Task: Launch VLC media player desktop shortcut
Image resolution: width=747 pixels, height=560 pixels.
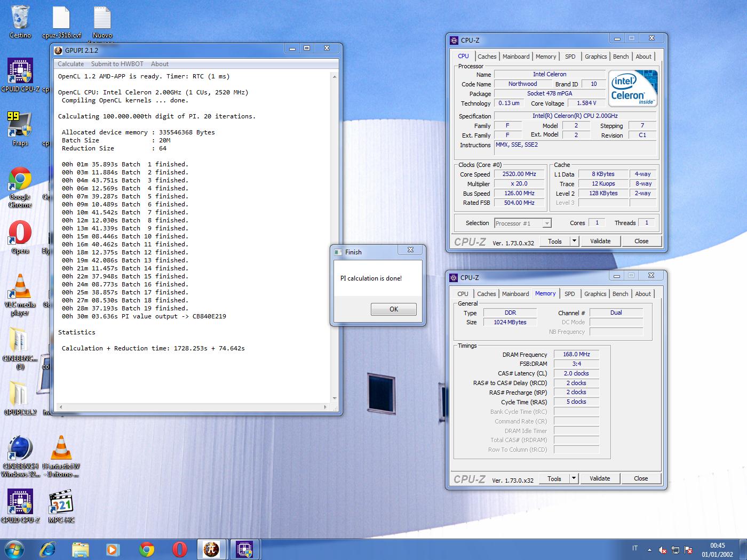Action: (20, 295)
